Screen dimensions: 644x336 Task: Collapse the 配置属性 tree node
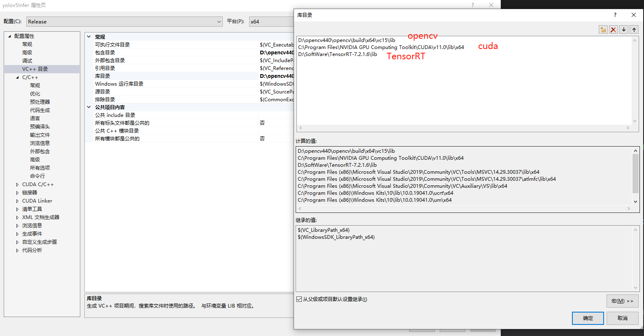9,36
